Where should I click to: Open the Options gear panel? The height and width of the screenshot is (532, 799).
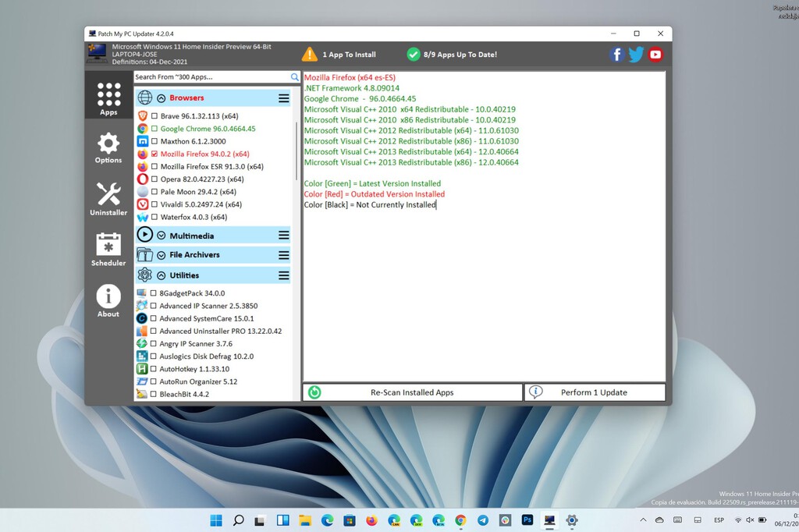point(108,148)
